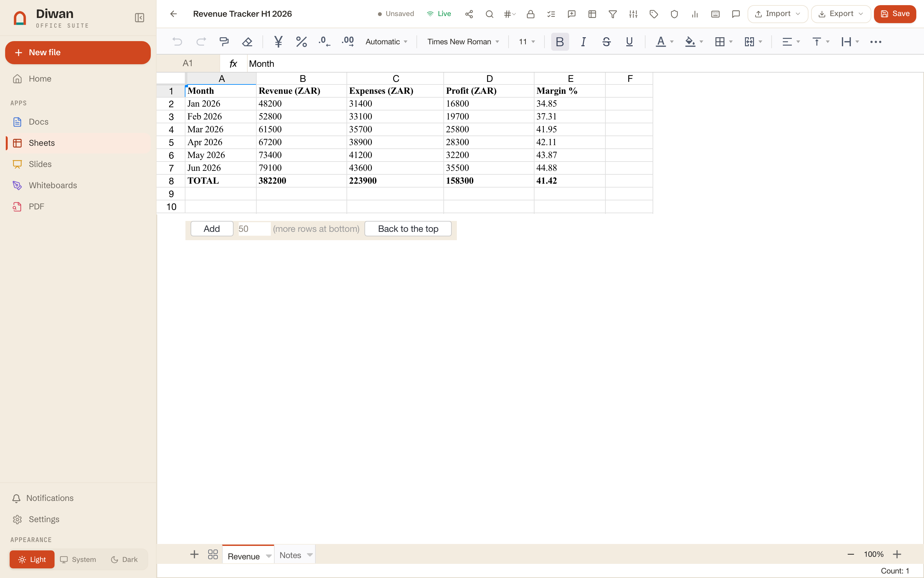Go back with the left arrow
This screenshot has height=578, width=924.
(174, 14)
